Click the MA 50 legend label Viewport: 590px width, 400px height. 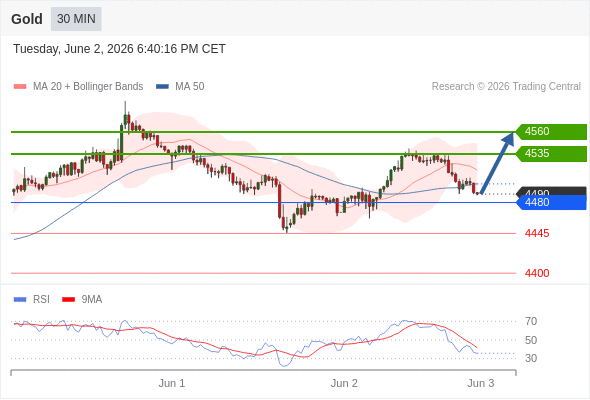(190, 87)
